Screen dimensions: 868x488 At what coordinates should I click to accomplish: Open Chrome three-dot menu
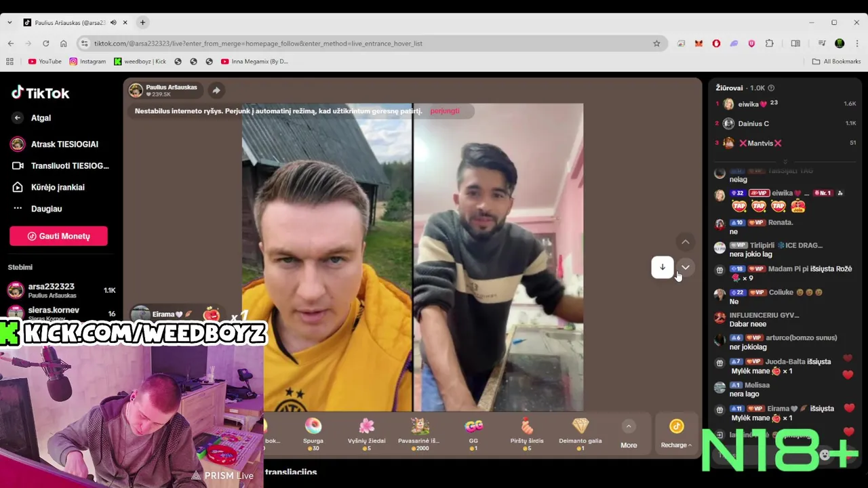click(x=857, y=43)
